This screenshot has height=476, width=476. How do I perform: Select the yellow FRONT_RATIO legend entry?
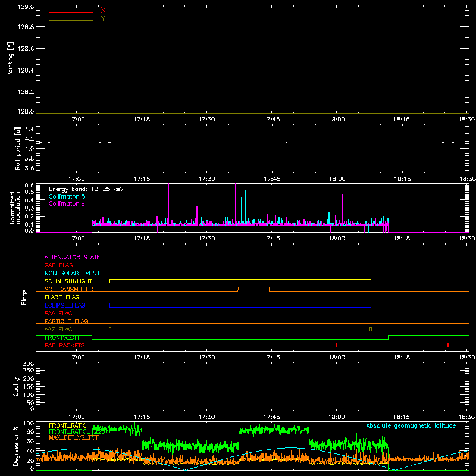tap(68, 425)
